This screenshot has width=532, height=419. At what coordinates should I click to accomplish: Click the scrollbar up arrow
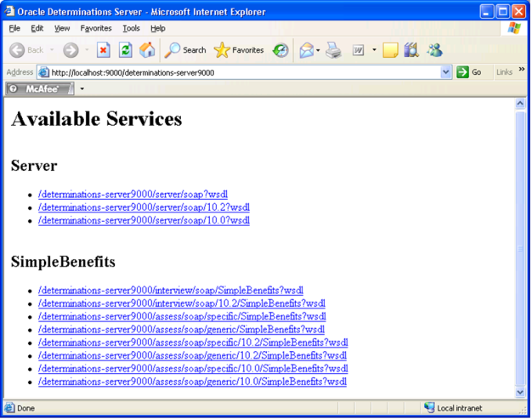520,104
